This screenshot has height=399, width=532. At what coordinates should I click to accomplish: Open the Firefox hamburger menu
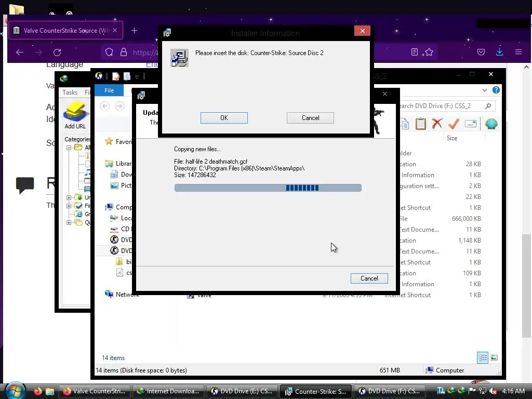pos(518,52)
